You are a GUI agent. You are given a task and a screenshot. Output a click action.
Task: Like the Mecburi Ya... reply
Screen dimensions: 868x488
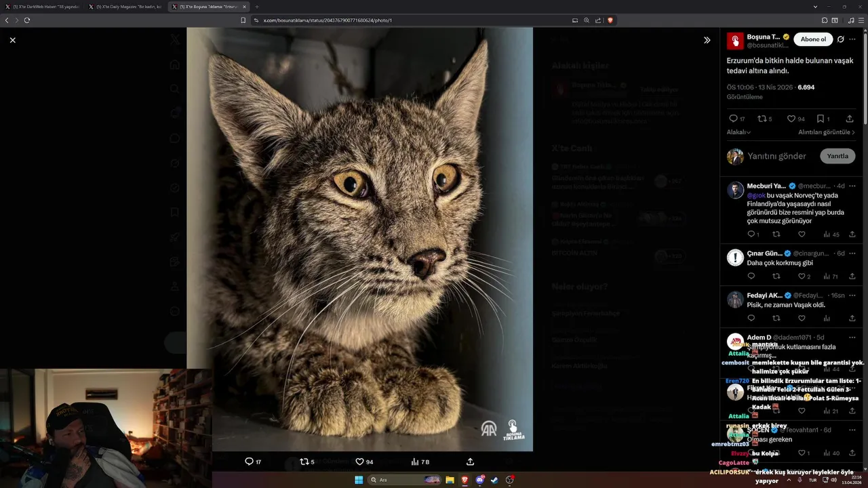802,235
